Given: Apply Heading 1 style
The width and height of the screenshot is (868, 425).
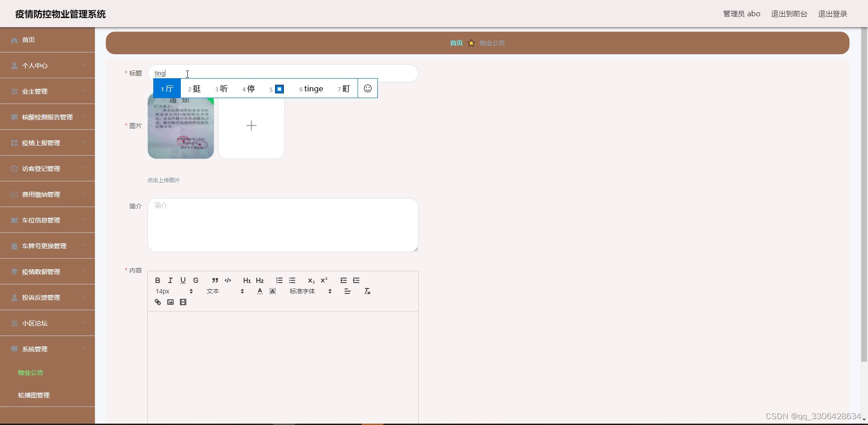Looking at the screenshot, I should 247,280.
